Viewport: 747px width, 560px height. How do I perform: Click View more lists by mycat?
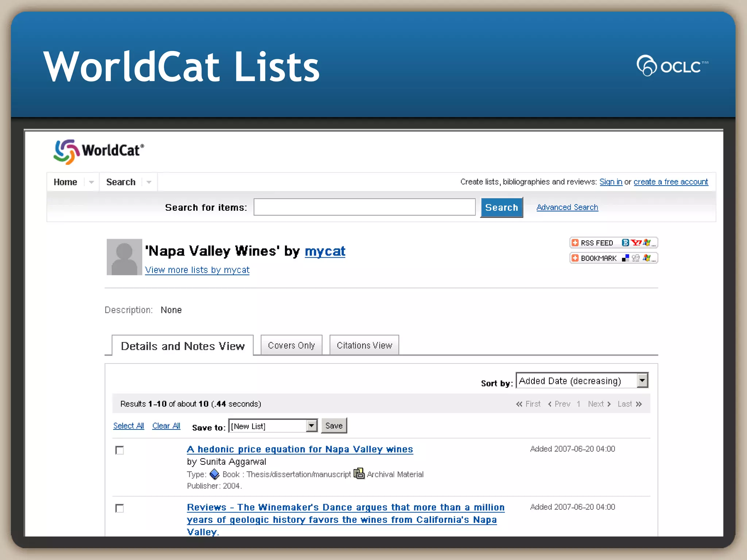197,270
